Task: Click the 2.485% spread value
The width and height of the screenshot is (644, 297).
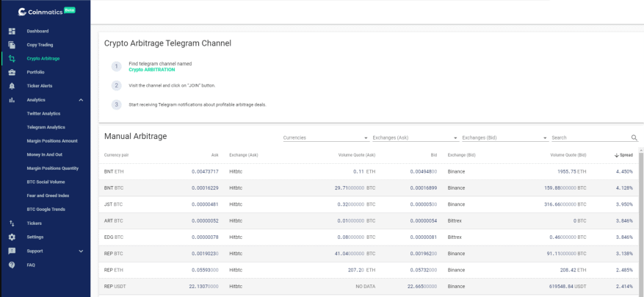Action: [x=624, y=271]
